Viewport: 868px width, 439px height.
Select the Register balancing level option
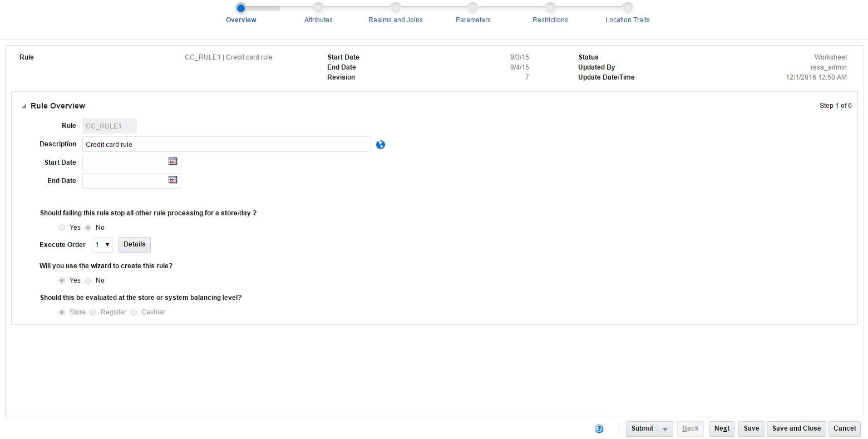tap(93, 312)
